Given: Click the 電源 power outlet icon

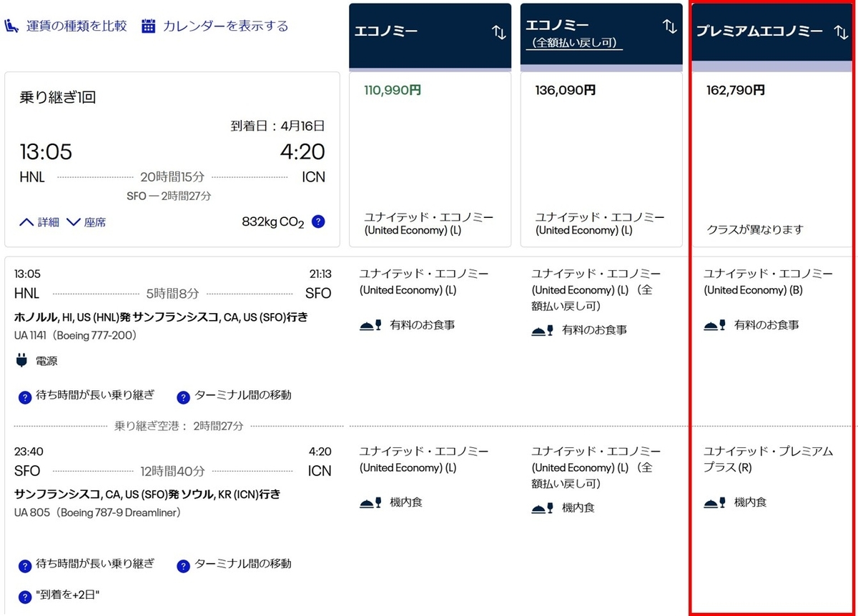Looking at the screenshot, I should (20, 361).
